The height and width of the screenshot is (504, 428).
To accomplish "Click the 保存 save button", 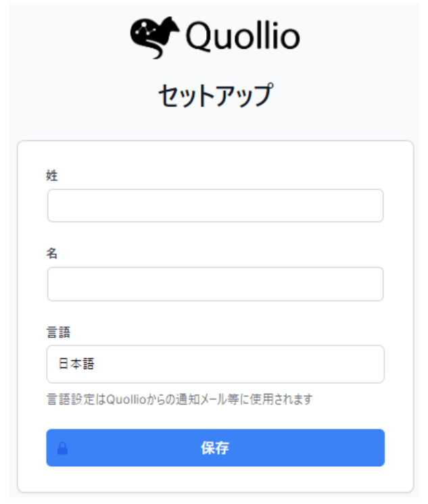I will 215,447.
